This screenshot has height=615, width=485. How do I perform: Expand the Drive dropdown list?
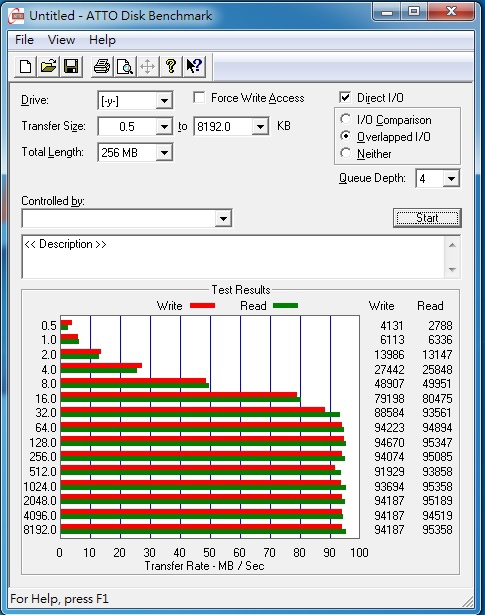(x=164, y=101)
